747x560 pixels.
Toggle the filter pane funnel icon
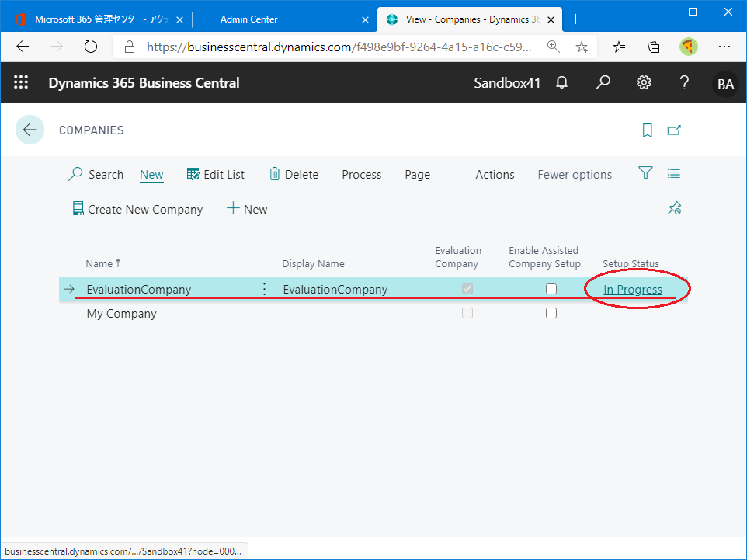tap(645, 172)
